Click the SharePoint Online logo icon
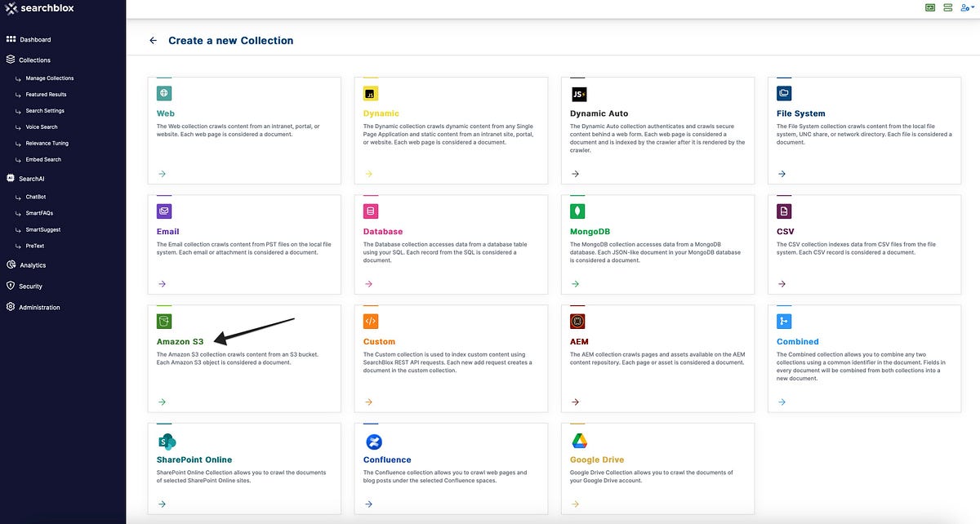 click(x=166, y=442)
